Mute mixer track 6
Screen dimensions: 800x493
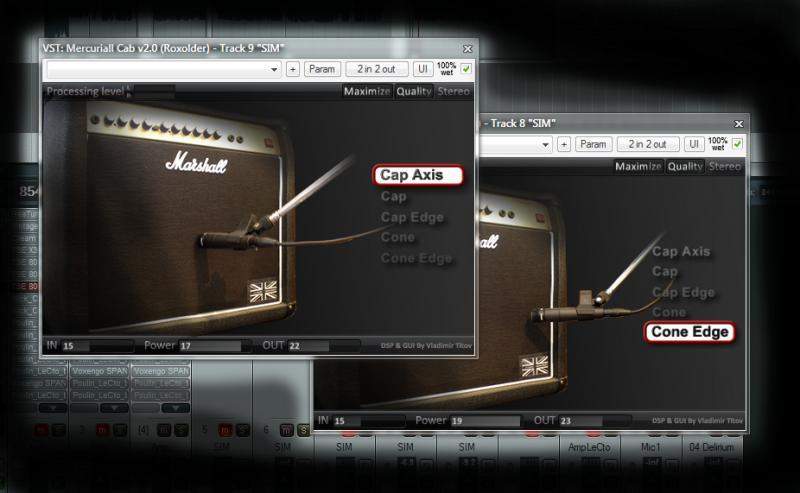click(x=286, y=430)
